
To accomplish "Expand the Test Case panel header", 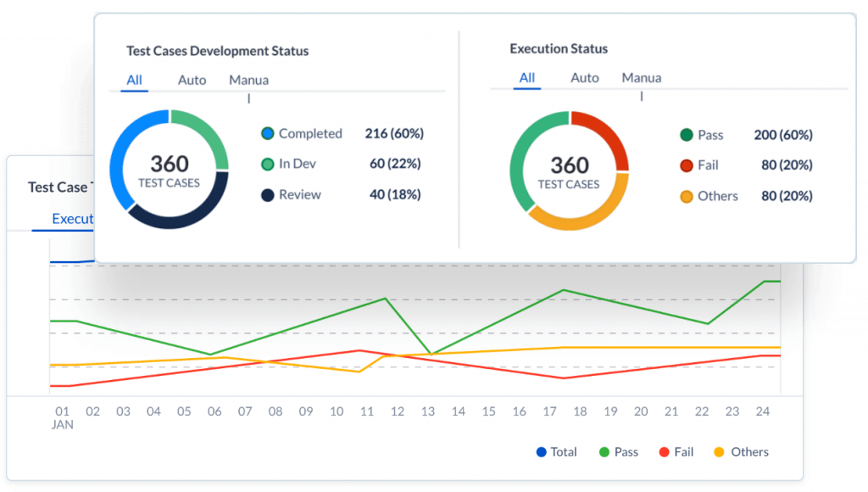I will click(x=58, y=187).
